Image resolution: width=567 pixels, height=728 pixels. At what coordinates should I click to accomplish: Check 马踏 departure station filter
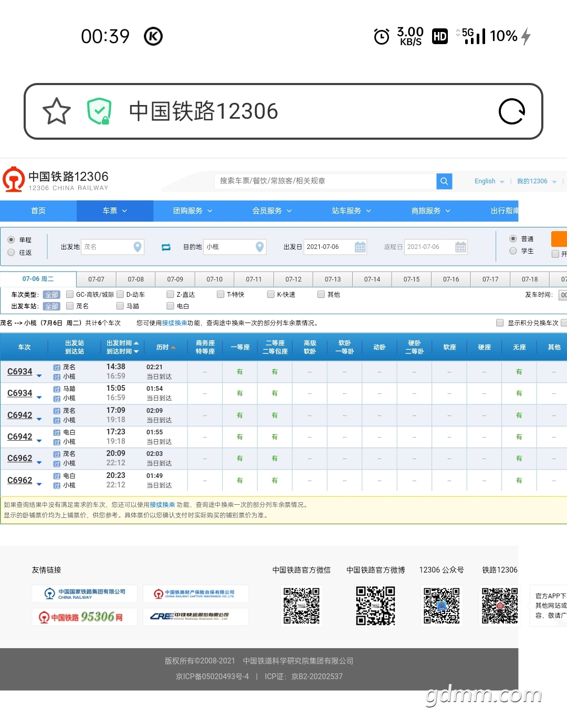(120, 306)
